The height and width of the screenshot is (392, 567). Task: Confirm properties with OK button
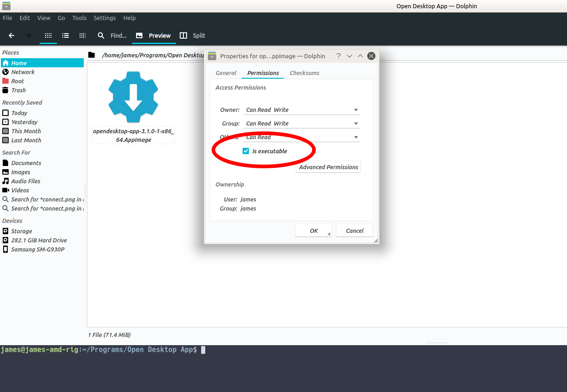(x=314, y=231)
